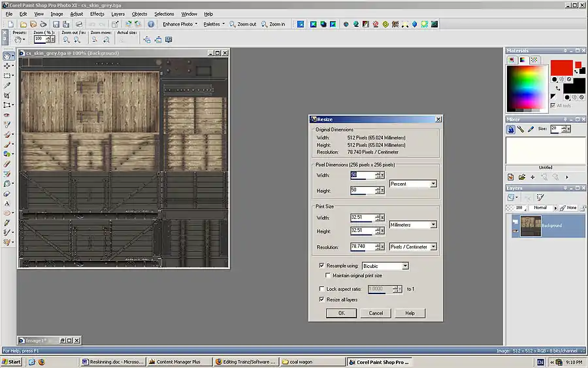Click the Zoom out toolbar button
This screenshot has width=588, height=368.
pos(242,24)
